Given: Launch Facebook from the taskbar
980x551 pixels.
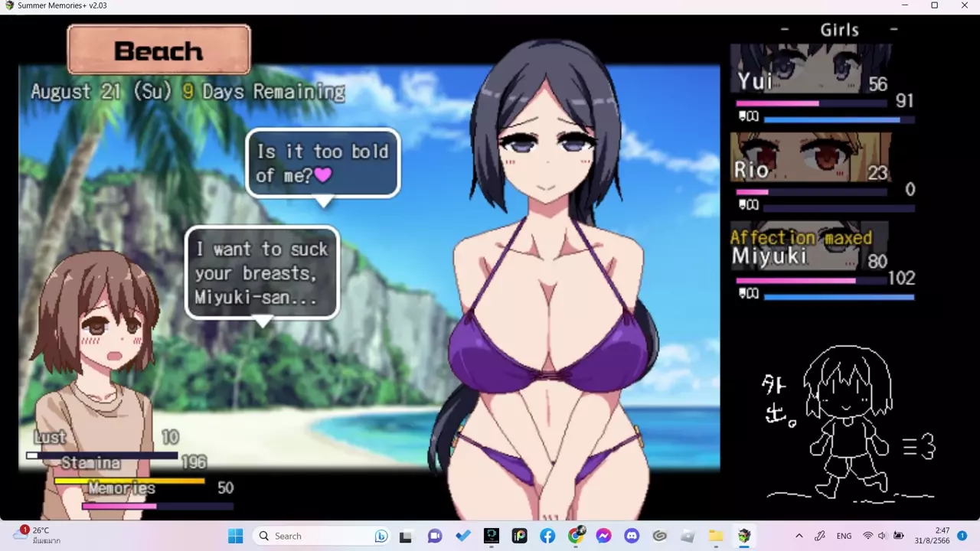Looking at the screenshot, I should point(547,536).
